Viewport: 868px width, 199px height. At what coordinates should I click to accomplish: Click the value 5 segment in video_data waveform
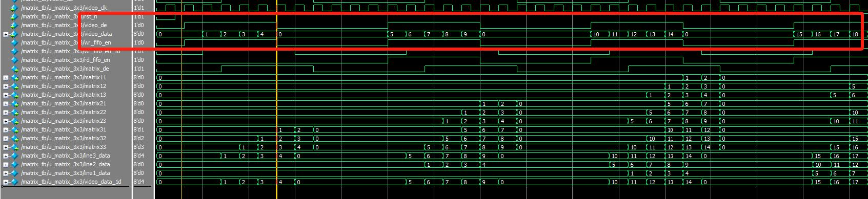pyautogui.click(x=396, y=34)
